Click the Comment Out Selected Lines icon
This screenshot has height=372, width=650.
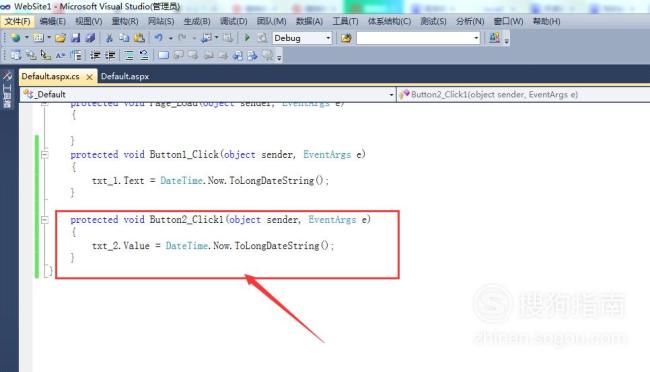point(129,55)
